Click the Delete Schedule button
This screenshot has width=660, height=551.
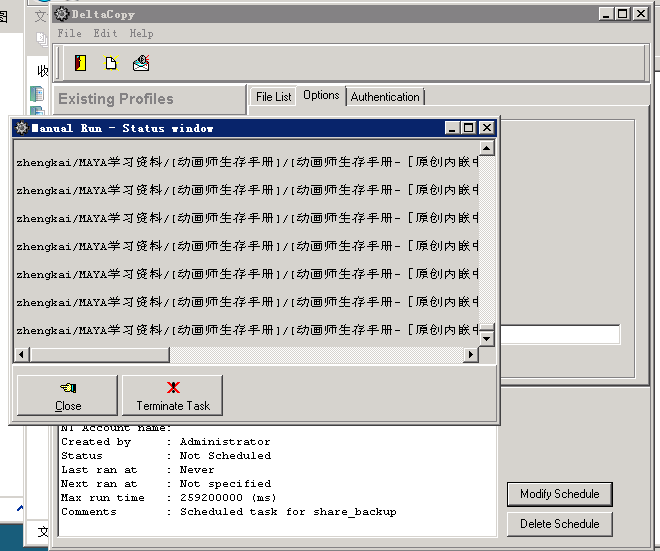(x=559, y=524)
